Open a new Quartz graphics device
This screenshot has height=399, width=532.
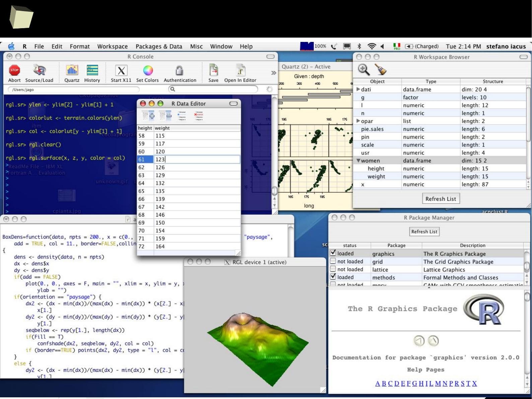pyautogui.click(x=72, y=70)
